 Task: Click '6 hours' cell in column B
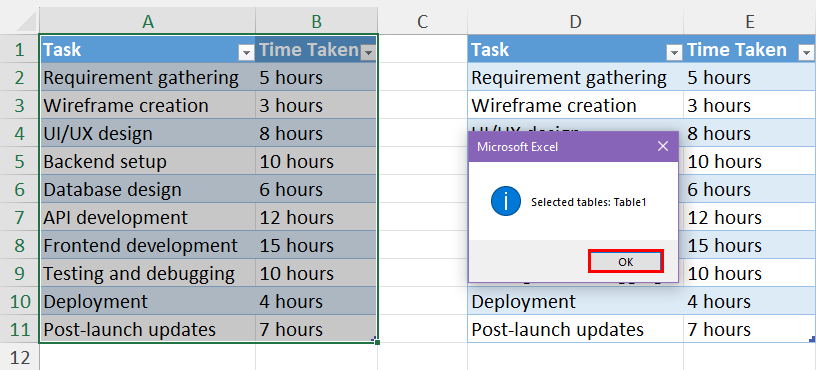click(x=316, y=189)
